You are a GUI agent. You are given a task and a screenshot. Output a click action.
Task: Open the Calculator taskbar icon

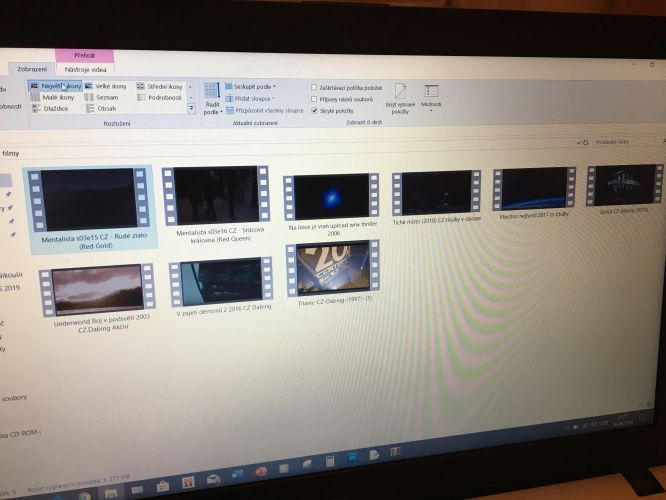pyautogui.click(x=330, y=461)
